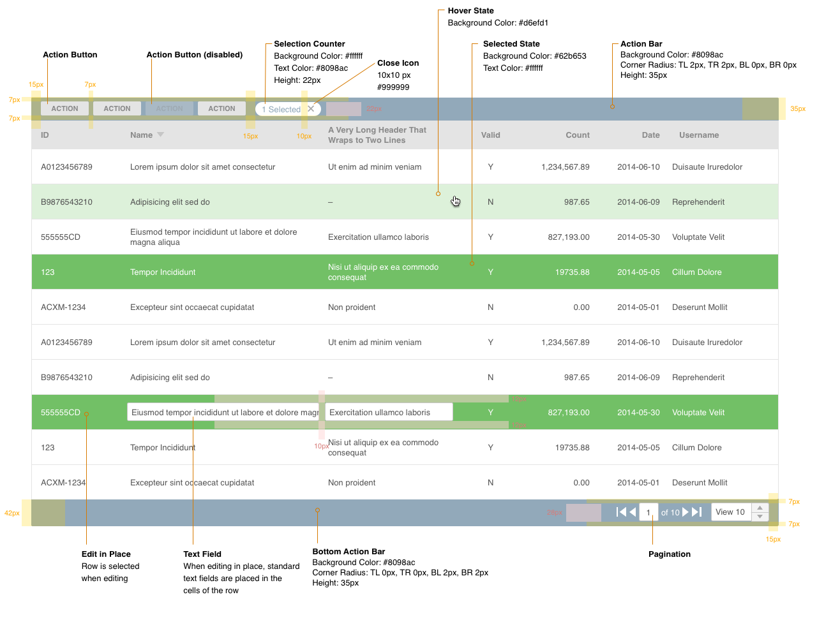Click the leftmost ACTION button in the action bar

[x=65, y=109]
